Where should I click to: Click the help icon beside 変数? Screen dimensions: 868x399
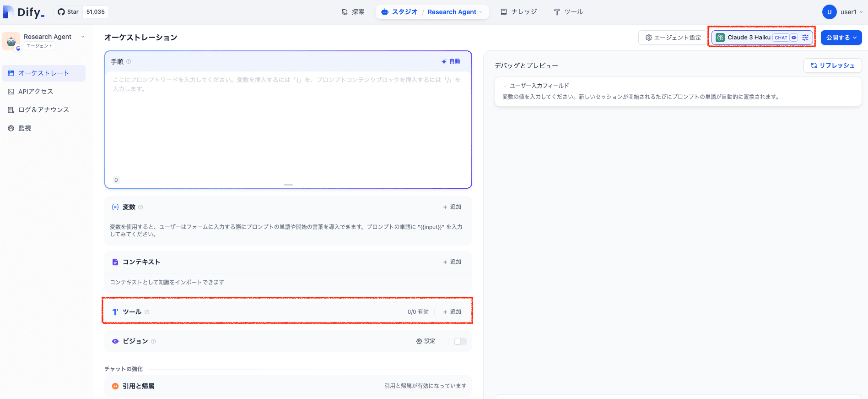click(140, 207)
